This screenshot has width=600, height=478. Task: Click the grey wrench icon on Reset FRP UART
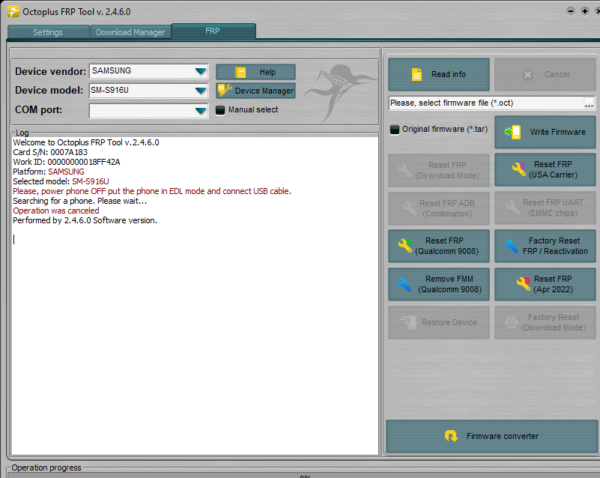tap(512, 207)
